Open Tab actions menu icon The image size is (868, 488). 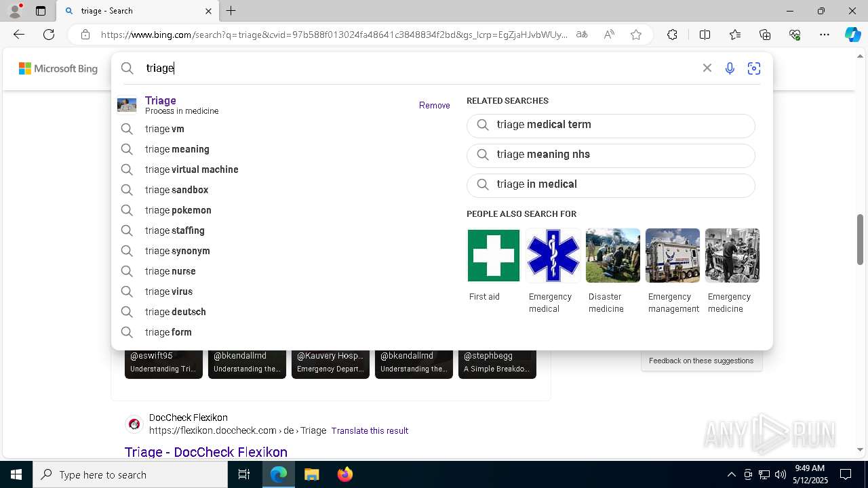tap(41, 11)
